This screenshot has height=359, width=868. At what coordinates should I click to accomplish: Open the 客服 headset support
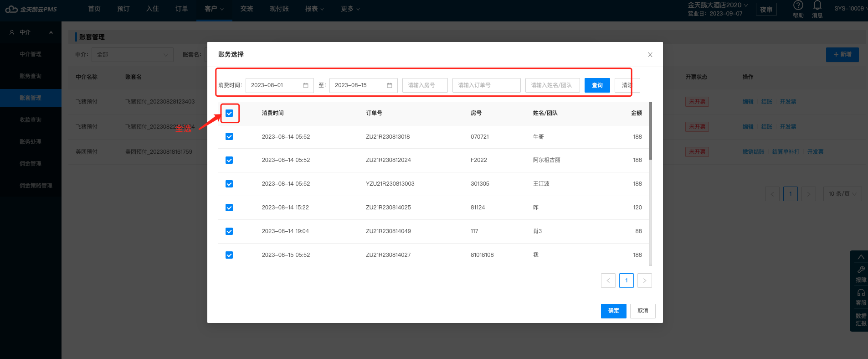click(x=861, y=297)
